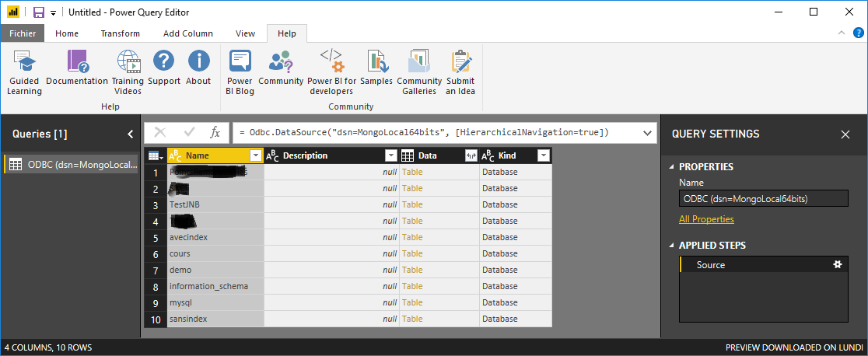
Task: Cancel the formula bar edit with the X
Action: 160,133
